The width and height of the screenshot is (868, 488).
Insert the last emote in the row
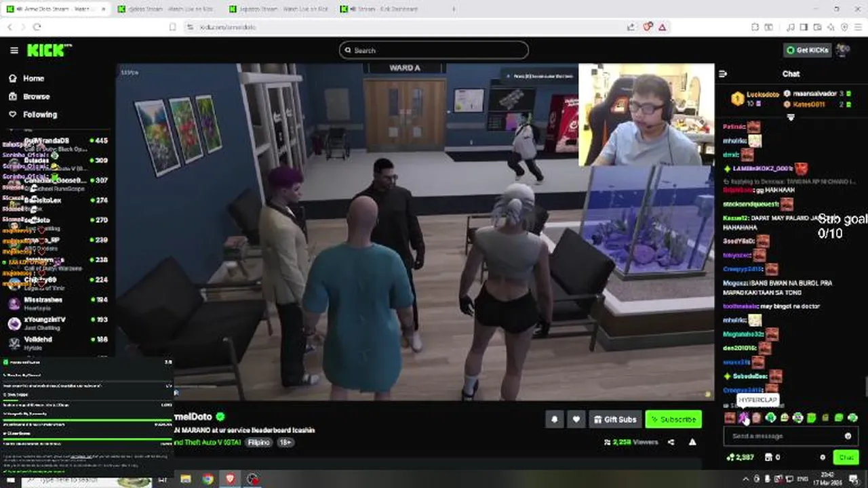[853, 418]
